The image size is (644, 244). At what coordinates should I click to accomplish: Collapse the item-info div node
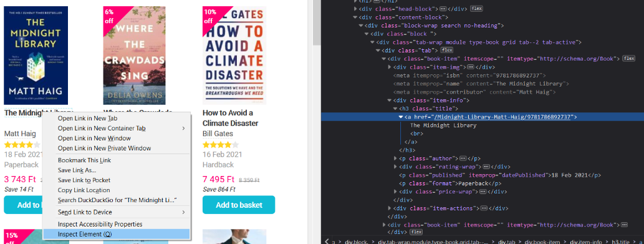point(390,100)
